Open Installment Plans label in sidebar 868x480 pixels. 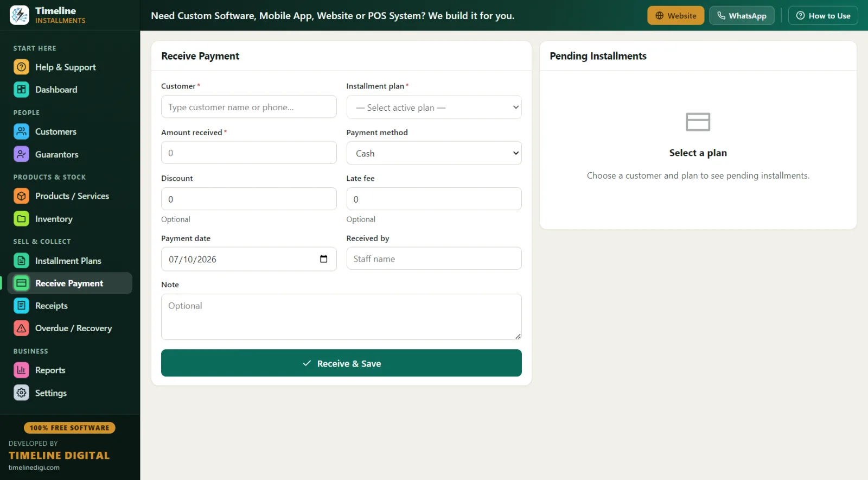tap(68, 261)
